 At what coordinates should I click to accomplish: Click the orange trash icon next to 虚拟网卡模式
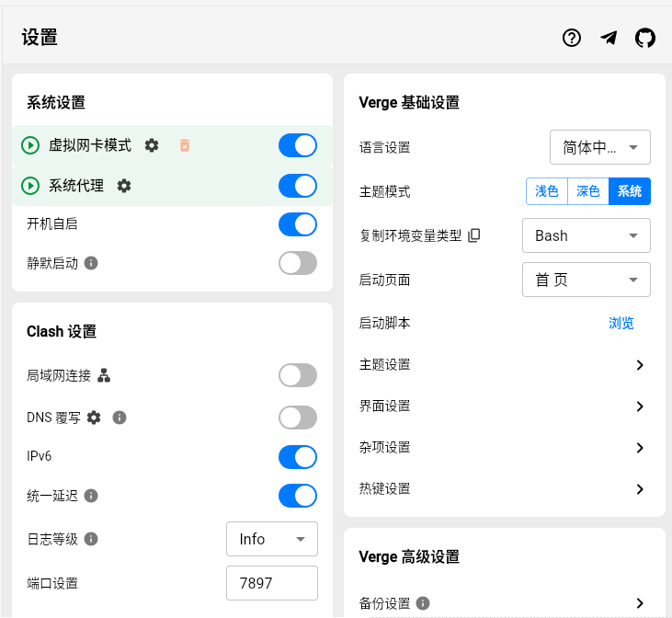coord(185,145)
